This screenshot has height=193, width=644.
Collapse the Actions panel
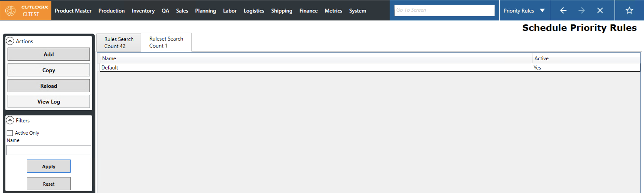coord(10,41)
